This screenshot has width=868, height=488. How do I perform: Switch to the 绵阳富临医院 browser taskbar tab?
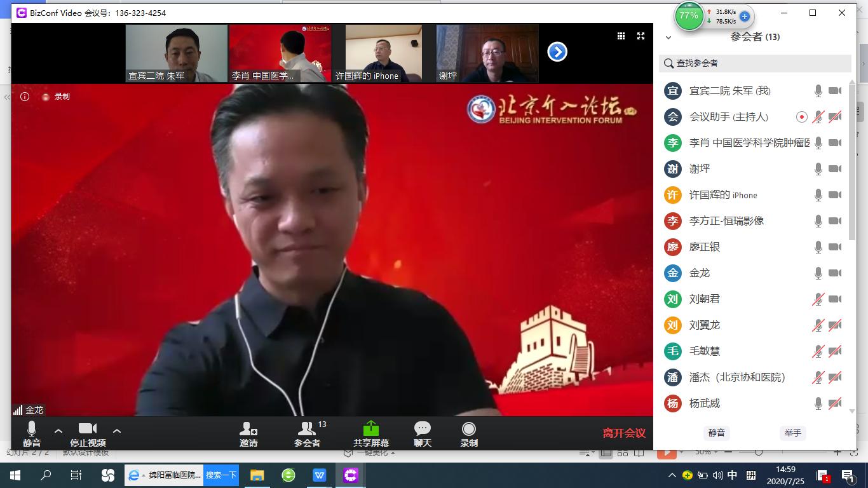tap(165, 475)
